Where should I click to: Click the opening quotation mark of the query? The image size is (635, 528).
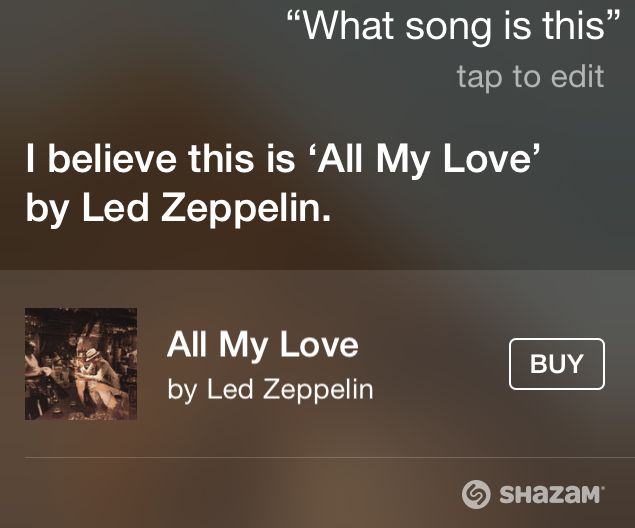(x=294, y=18)
